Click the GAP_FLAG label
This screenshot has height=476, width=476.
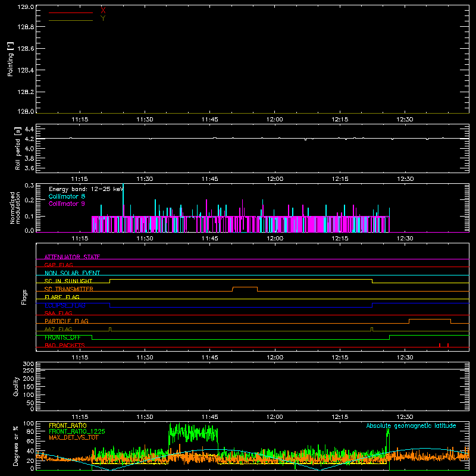tap(58, 265)
